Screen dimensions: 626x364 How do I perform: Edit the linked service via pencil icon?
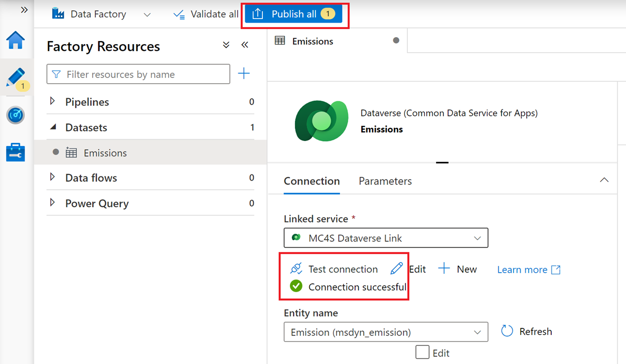(397, 269)
